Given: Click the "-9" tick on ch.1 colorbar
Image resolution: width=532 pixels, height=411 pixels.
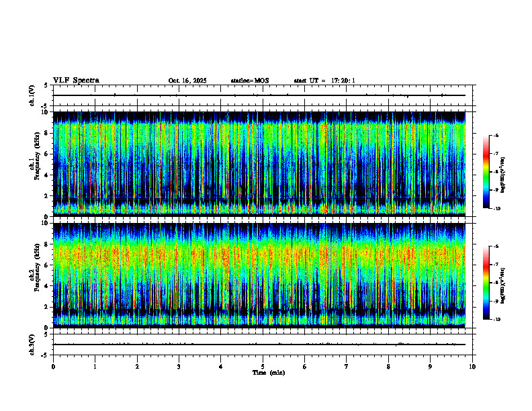Looking at the screenshot, I should [496, 190].
